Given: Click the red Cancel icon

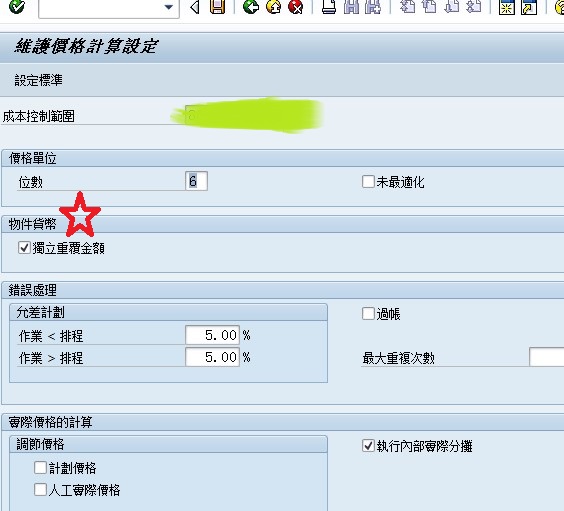Looking at the screenshot, I should (296, 6).
